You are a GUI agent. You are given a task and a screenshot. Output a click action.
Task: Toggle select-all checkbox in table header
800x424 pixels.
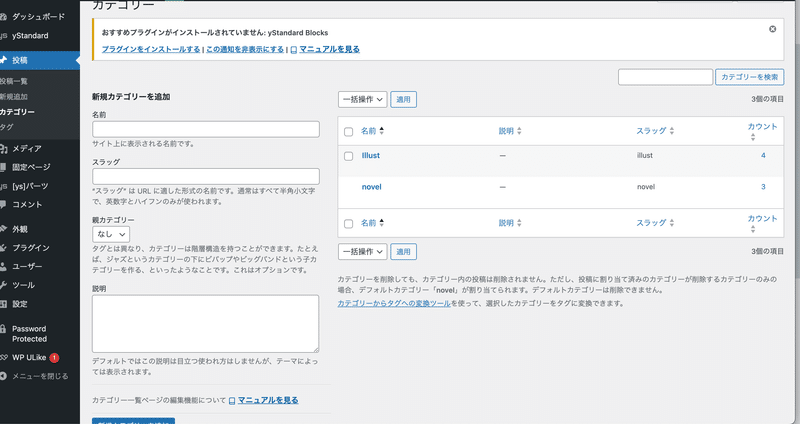(348, 132)
